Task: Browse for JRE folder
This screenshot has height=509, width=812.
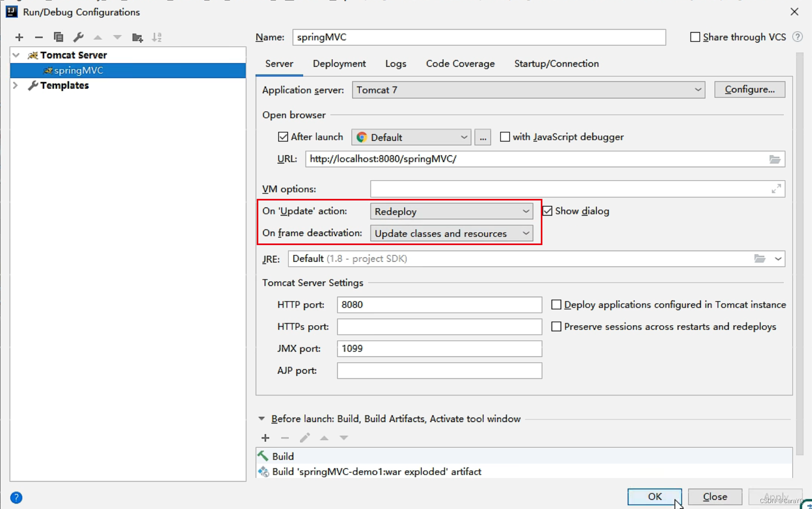Action: pyautogui.click(x=759, y=259)
